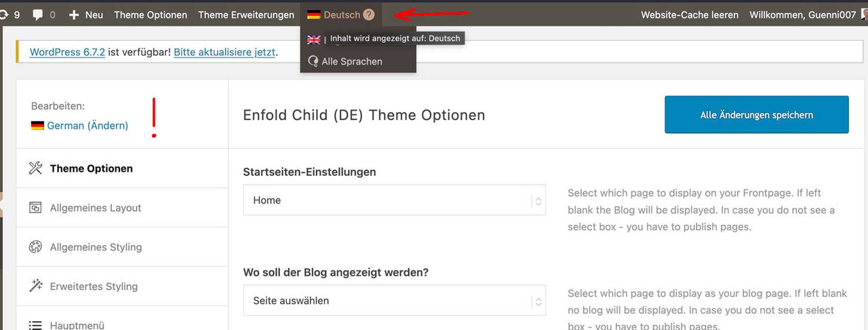Click the palette icon of Allgemeines Styling
Image resolution: width=868 pixels, height=330 pixels.
tap(35, 247)
